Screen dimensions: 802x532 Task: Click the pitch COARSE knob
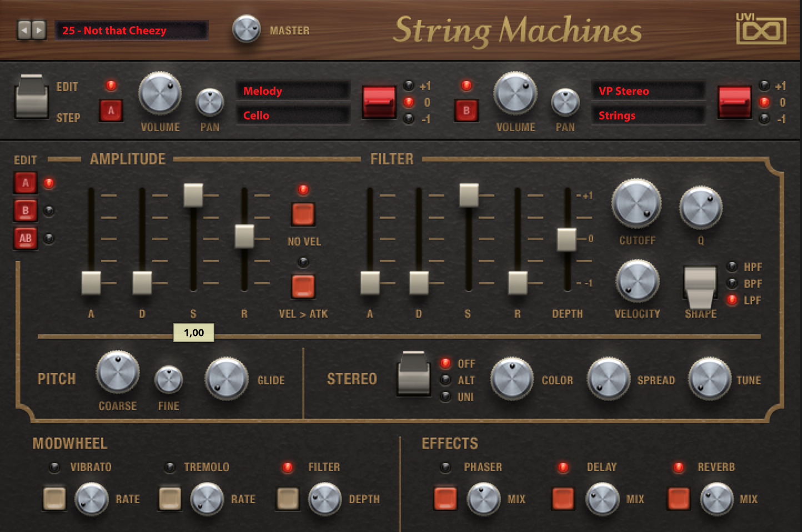click(118, 372)
